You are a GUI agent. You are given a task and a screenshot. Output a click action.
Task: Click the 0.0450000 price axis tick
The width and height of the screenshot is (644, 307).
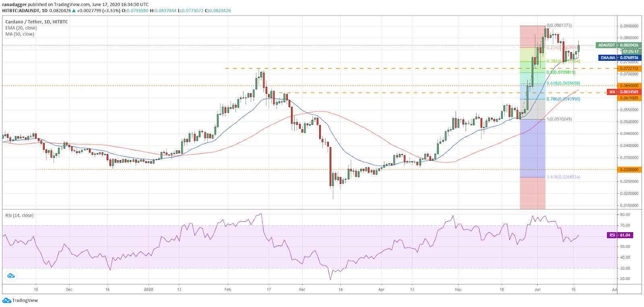click(629, 134)
